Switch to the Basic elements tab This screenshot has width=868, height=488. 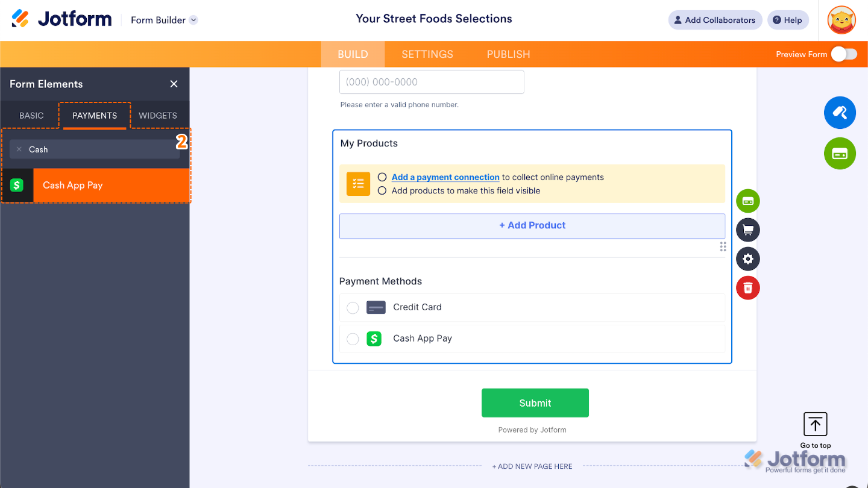(31, 116)
